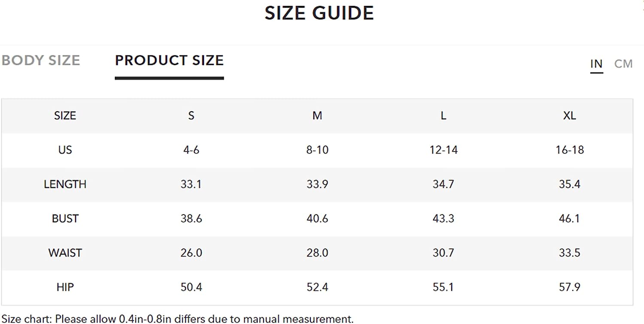Select the PRODUCT SIZE tab
644x324 pixels.
tap(169, 60)
